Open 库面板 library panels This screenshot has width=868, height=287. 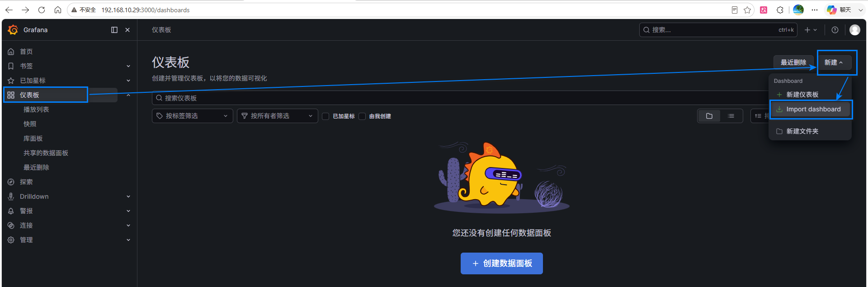(33, 139)
